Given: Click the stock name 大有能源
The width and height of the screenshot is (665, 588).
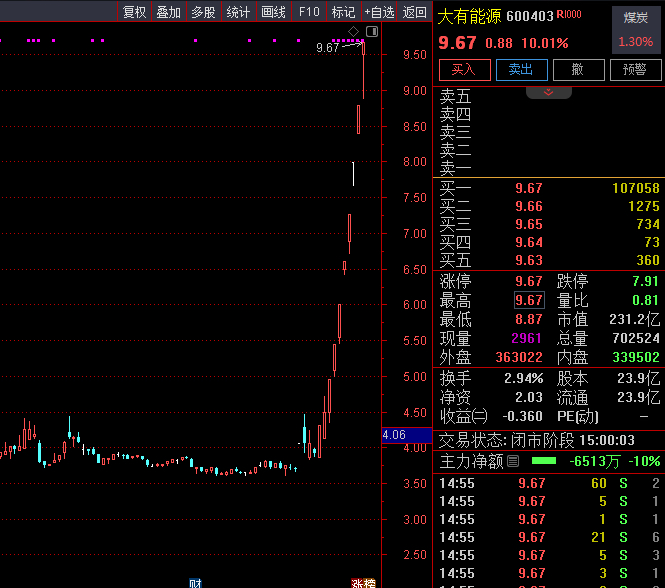Looking at the screenshot, I should click(469, 17).
